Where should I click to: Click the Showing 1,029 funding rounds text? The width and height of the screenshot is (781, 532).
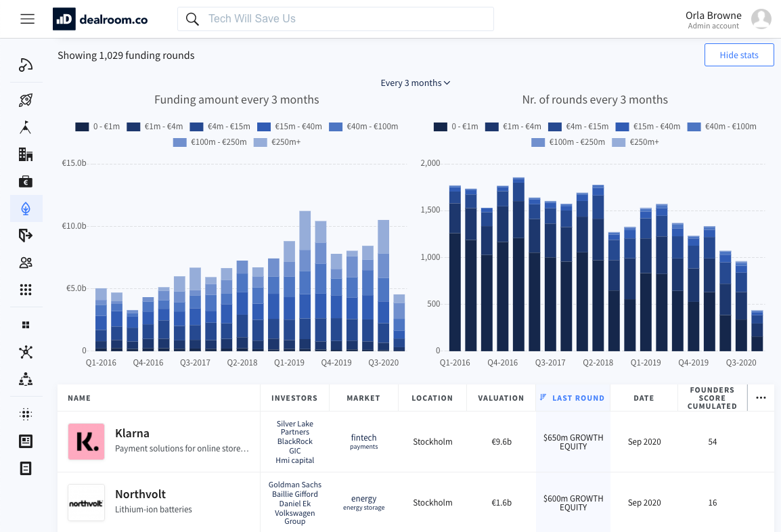126,56
